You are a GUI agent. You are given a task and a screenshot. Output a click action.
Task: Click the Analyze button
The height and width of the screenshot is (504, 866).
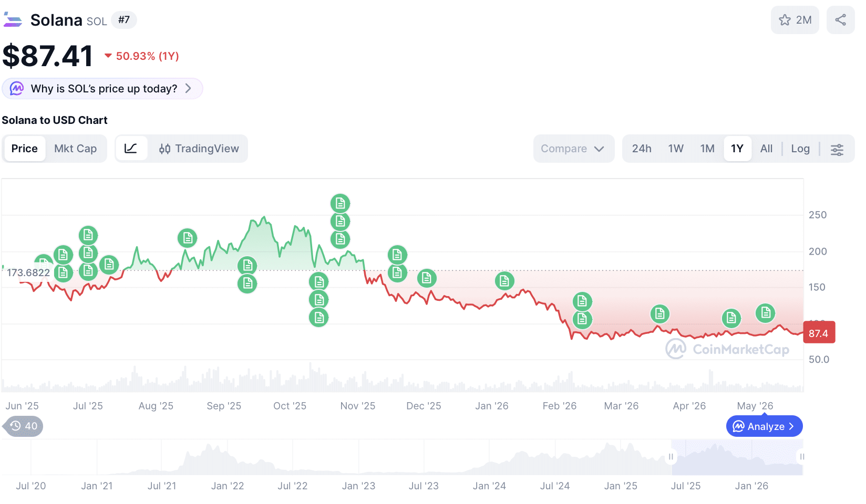click(764, 426)
